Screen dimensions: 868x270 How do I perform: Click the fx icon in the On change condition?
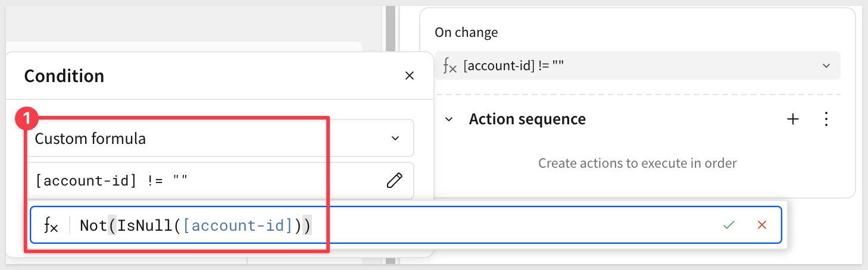point(449,66)
